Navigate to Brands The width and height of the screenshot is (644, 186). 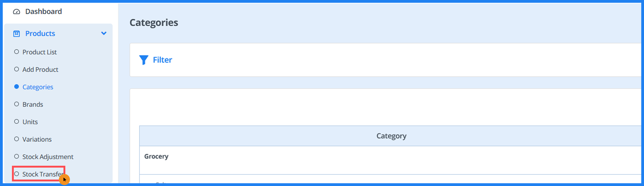33,104
